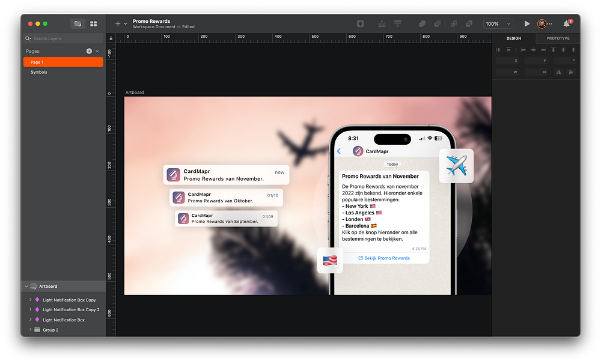Image resolution: width=601 pixels, height=364 pixels.
Task: Click the Create Symbol icon
Action: click(x=360, y=24)
